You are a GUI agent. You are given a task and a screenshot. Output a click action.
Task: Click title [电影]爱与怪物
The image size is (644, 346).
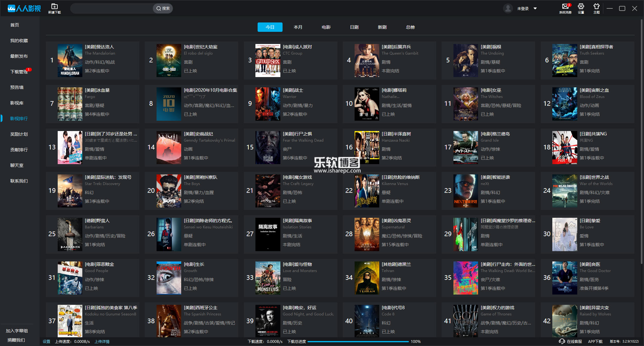pos(297,264)
